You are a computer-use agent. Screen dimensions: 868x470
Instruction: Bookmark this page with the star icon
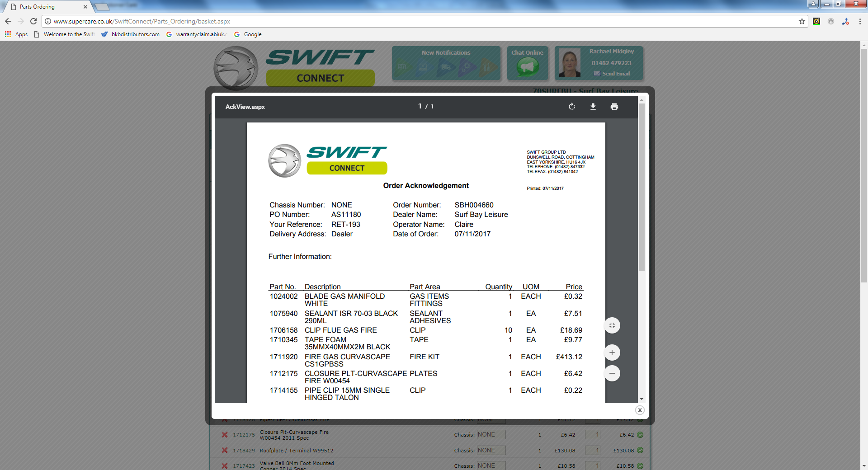802,21
